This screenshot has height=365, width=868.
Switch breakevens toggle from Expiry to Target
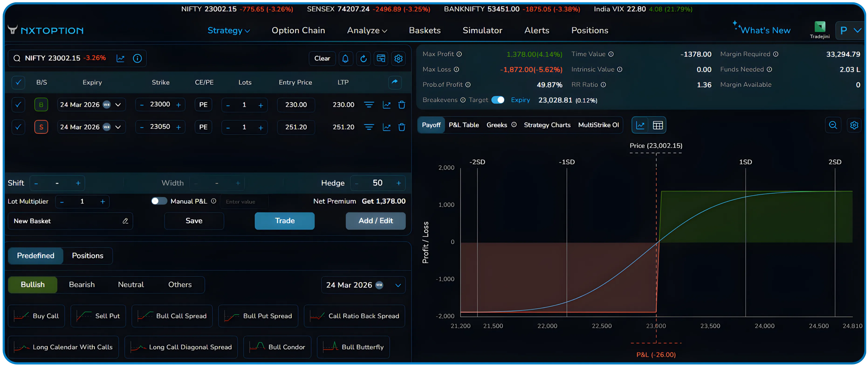pyautogui.click(x=498, y=100)
